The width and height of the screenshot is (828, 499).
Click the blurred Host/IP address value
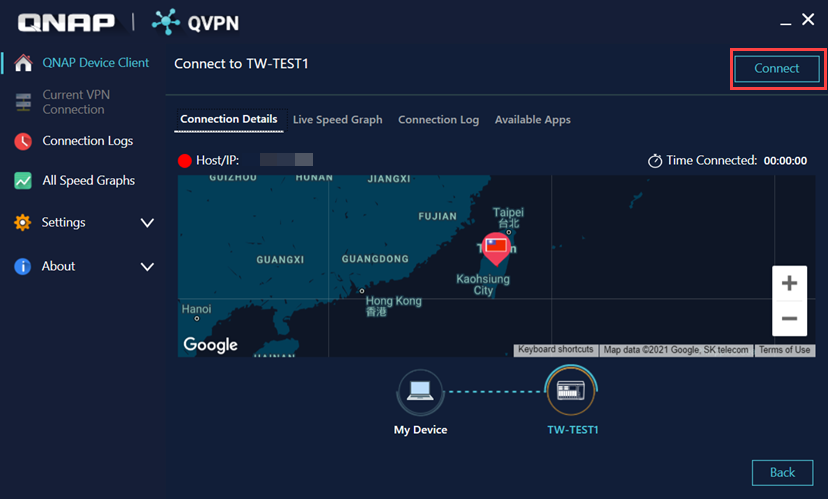pyautogui.click(x=286, y=159)
